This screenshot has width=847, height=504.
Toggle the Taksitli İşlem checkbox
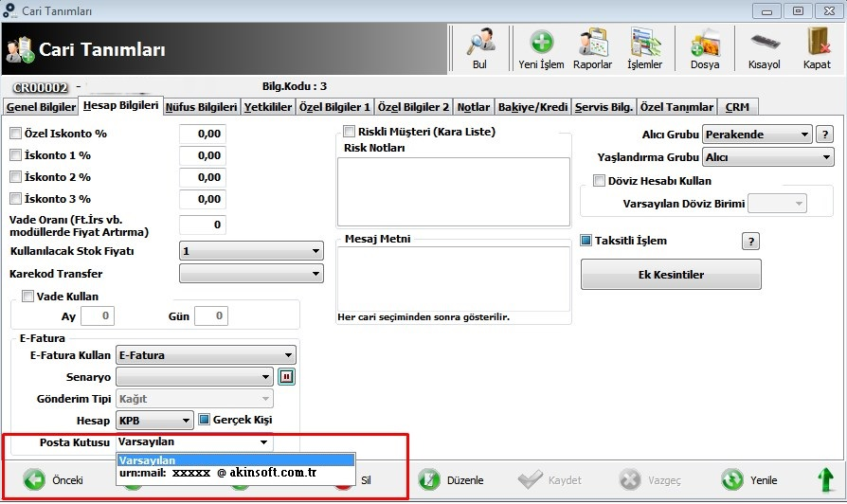click(x=586, y=241)
